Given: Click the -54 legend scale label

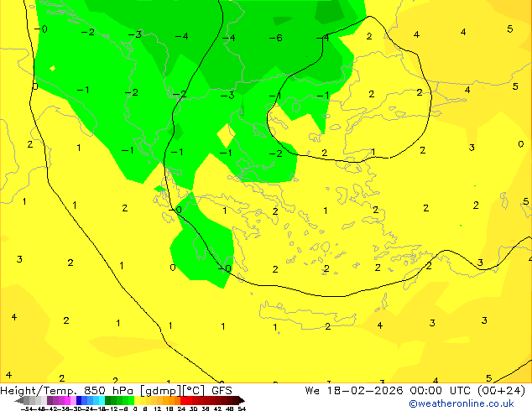Looking at the screenshot, I should point(27,408).
